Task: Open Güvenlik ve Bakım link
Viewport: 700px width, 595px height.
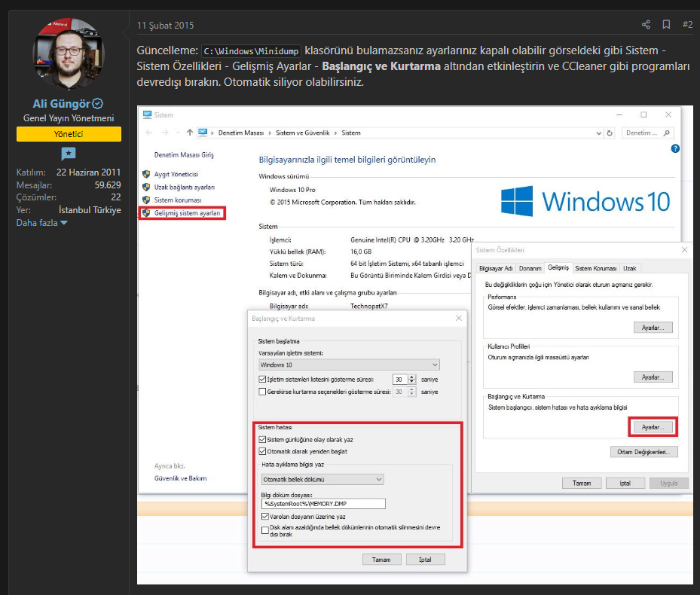Action: 180,478
